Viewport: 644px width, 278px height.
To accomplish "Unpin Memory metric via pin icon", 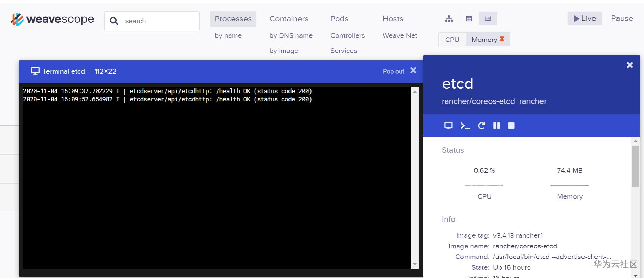I will click(502, 40).
